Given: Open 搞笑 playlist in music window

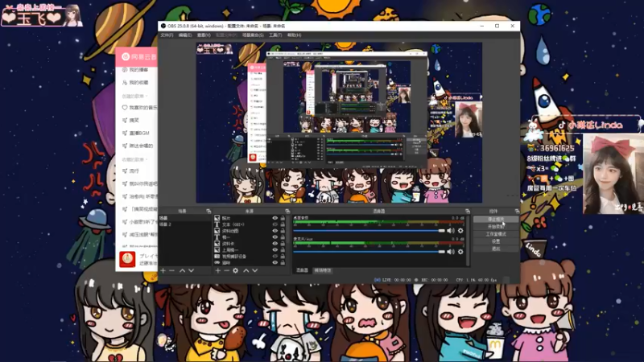Looking at the screenshot, I should coord(134,120).
